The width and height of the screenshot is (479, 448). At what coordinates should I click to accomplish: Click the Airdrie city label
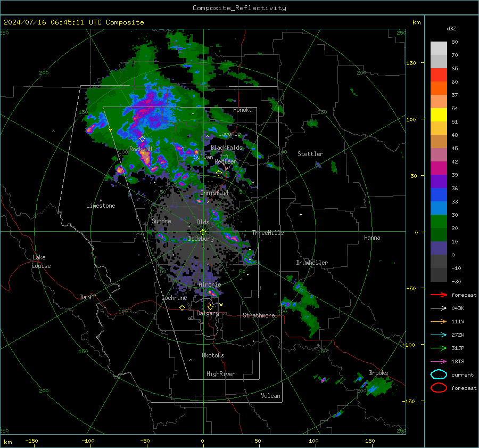[x=210, y=284]
